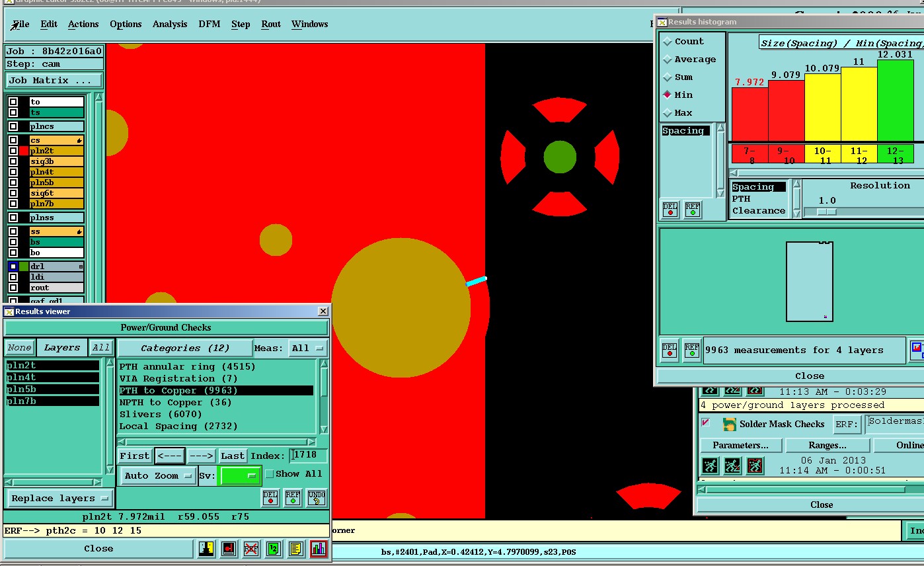Screen dimensions: 924x566
Task: Open the Replace layers dropdown
Action: coord(60,498)
